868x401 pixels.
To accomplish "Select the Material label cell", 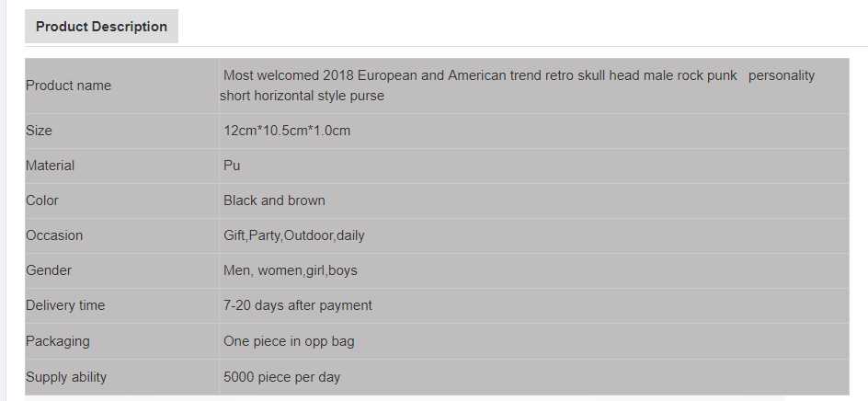I will [51, 166].
